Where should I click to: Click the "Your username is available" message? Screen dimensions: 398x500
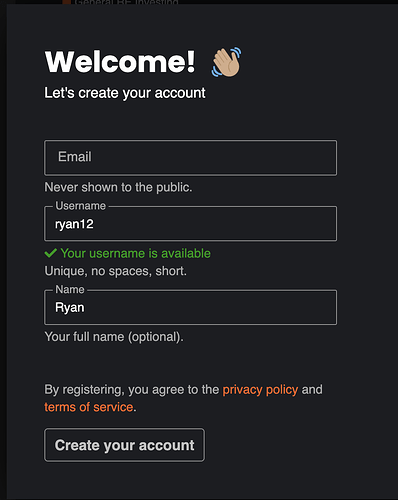click(x=135, y=253)
